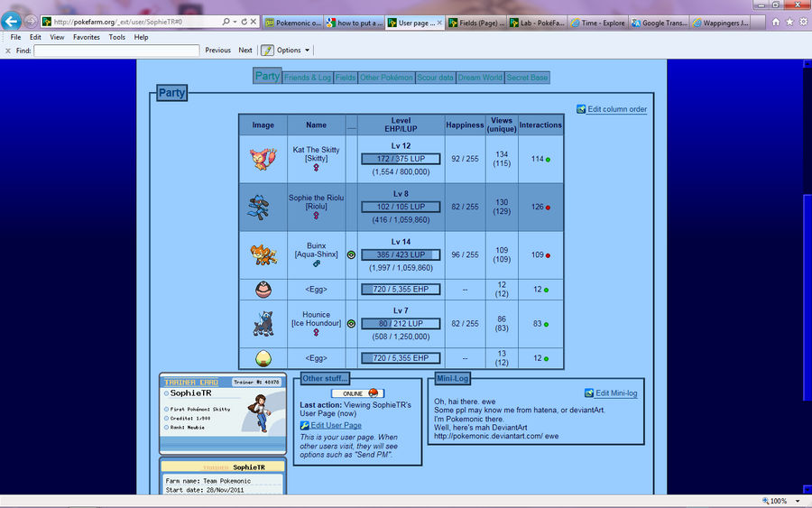
Task: Click the pokefarm.org address bar URL
Action: tap(118, 22)
